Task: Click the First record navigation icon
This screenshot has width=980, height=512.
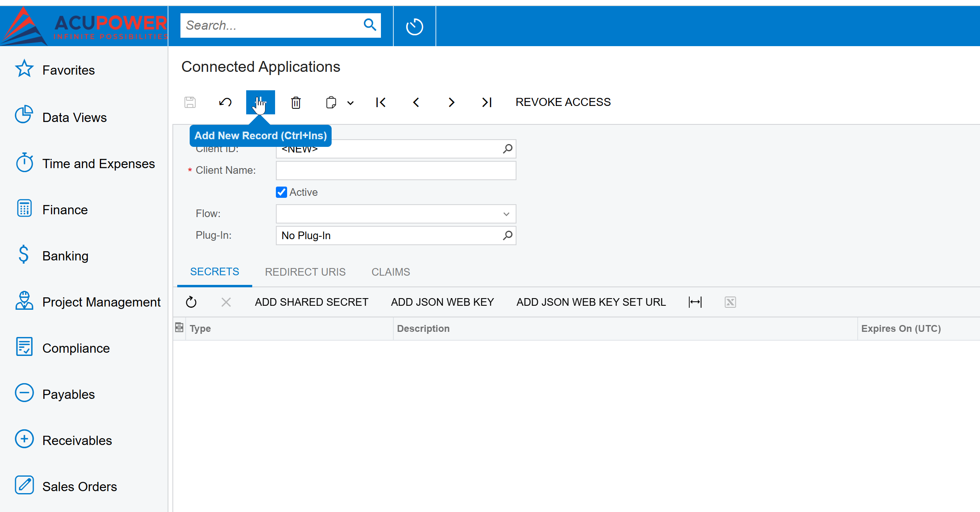Action: click(381, 102)
